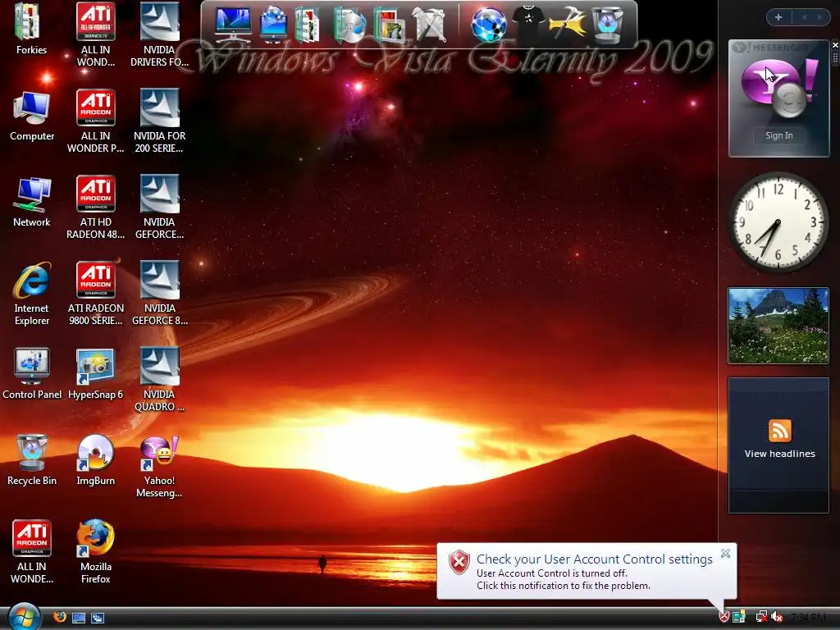Click the gold pickaxe icon in the dock
The width and height of the screenshot is (840, 630).
tap(567, 24)
